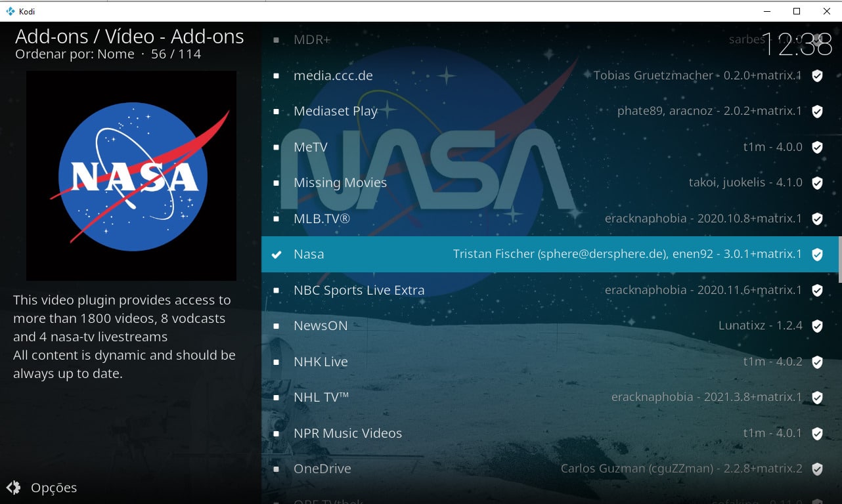
Task: Select the MDR+ add-on at top
Action: (550, 40)
